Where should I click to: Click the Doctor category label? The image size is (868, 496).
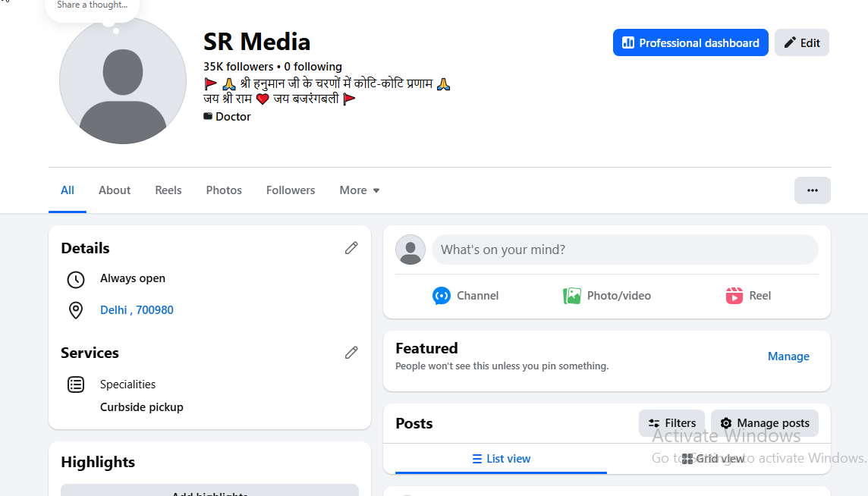coord(233,117)
